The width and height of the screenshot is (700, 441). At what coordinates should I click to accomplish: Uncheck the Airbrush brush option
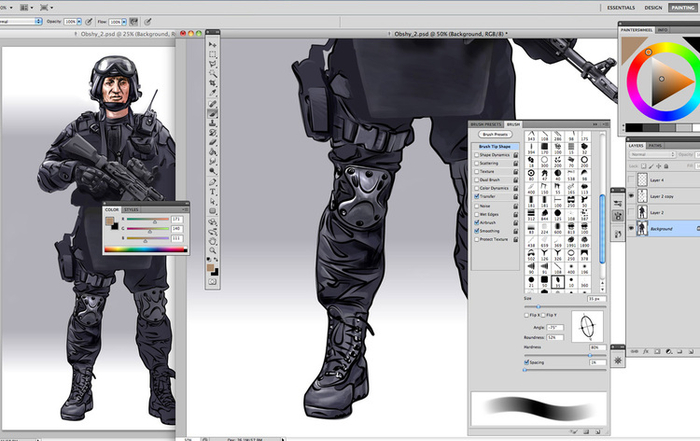pyautogui.click(x=477, y=222)
